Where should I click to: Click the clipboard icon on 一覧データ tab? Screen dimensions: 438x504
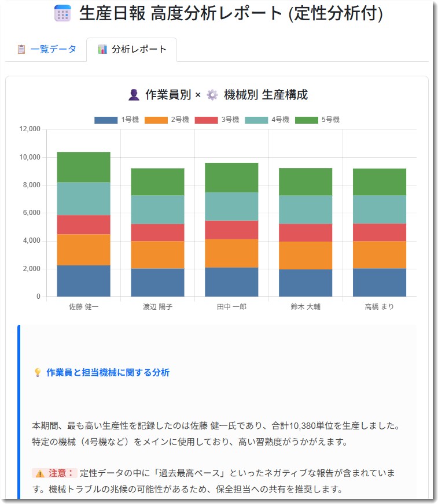pyautogui.click(x=21, y=49)
